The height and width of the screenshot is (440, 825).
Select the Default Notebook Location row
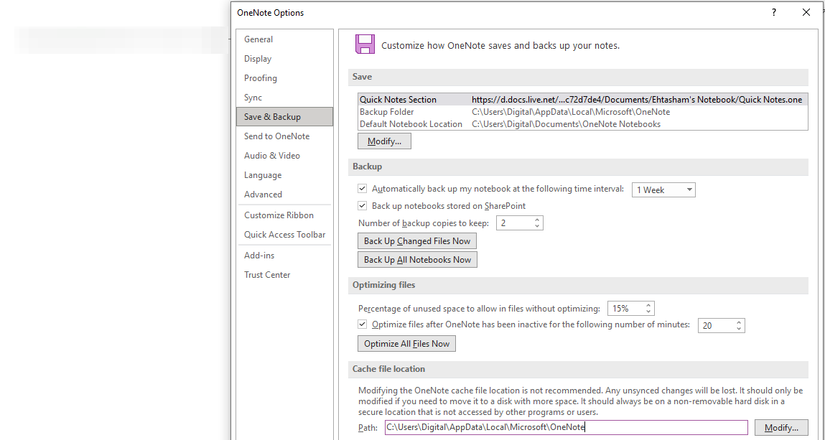pos(582,124)
